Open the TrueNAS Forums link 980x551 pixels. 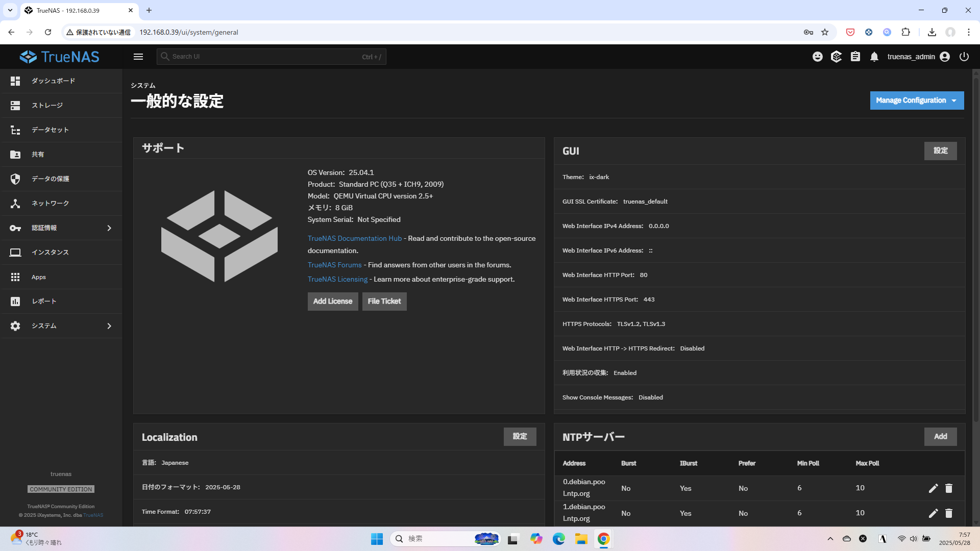tap(334, 265)
